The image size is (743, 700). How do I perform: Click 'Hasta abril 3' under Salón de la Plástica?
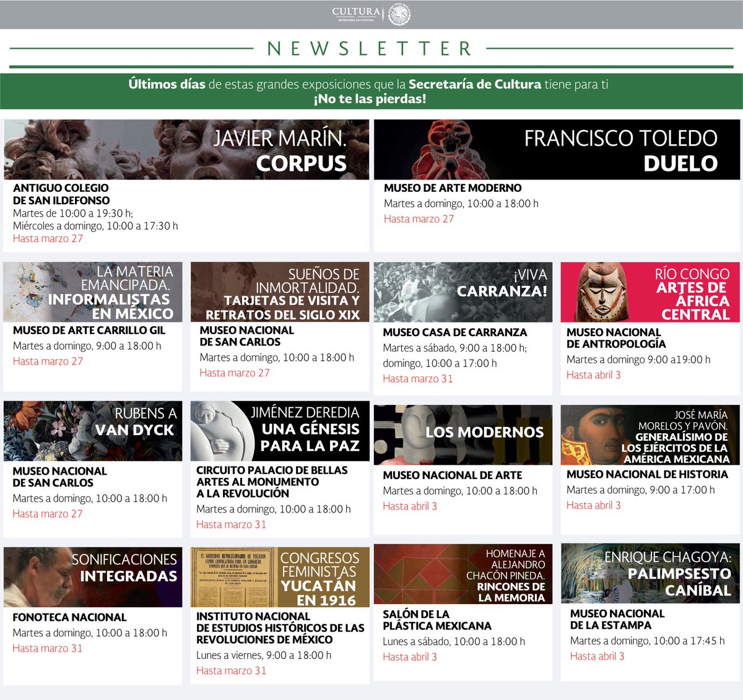tap(410, 657)
